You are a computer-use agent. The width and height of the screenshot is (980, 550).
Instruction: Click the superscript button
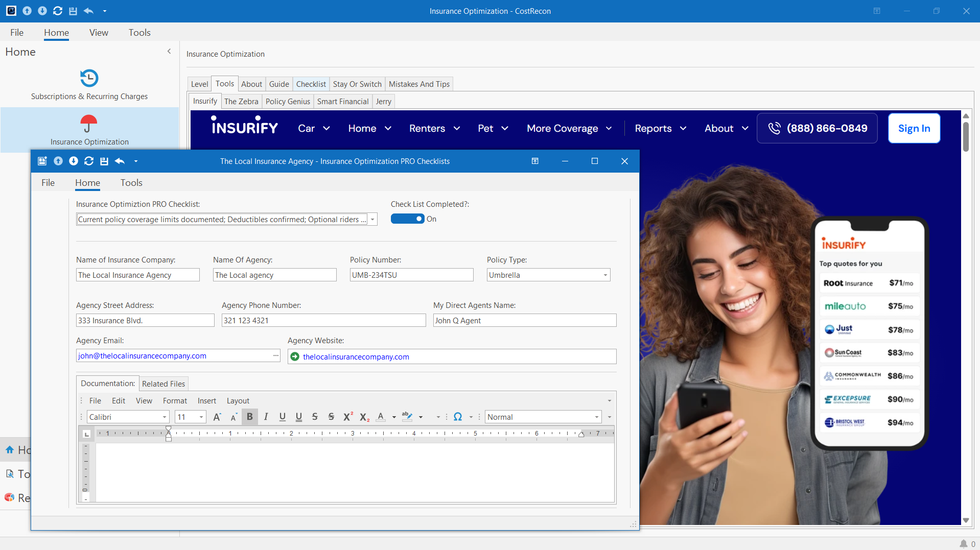click(x=347, y=417)
